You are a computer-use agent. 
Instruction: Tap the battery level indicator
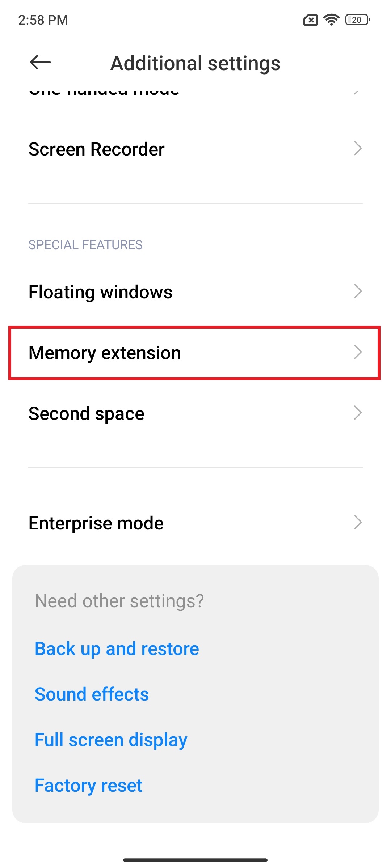click(x=358, y=20)
